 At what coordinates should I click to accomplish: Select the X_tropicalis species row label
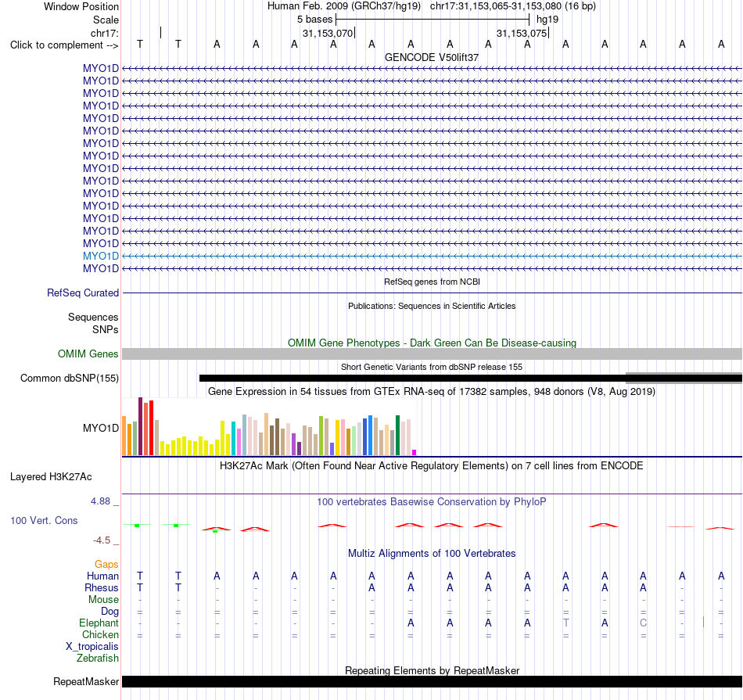[x=92, y=647]
